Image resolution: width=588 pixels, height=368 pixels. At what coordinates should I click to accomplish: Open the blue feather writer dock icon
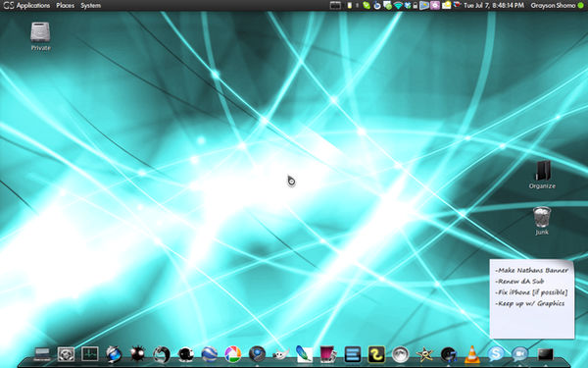[305, 353]
